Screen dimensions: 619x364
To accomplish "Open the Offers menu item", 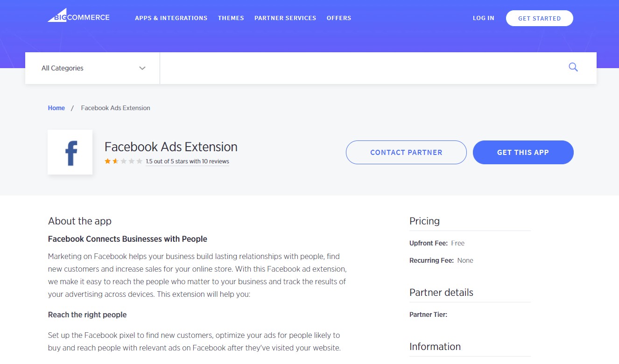I will click(x=339, y=18).
